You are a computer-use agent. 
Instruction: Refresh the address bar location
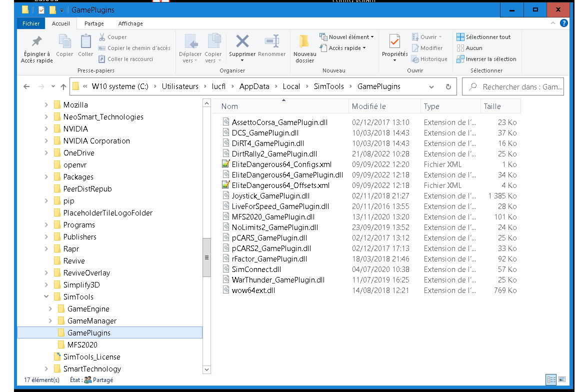tap(448, 86)
